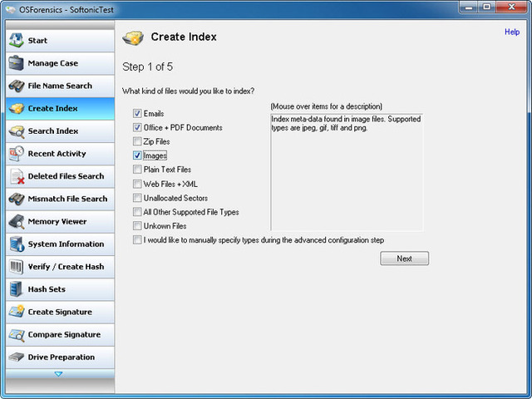Click 'Mouse over items for a description' text
The width and height of the screenshot is (532, 399).
327,106
